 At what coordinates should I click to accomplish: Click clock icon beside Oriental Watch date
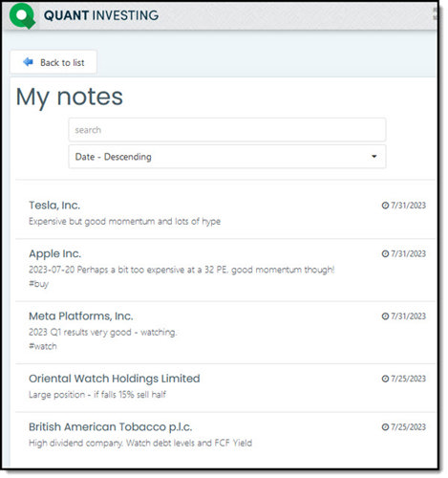coord(385,379)
